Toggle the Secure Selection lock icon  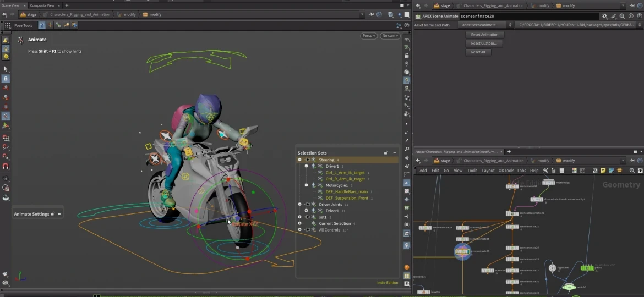pos(6,78)
